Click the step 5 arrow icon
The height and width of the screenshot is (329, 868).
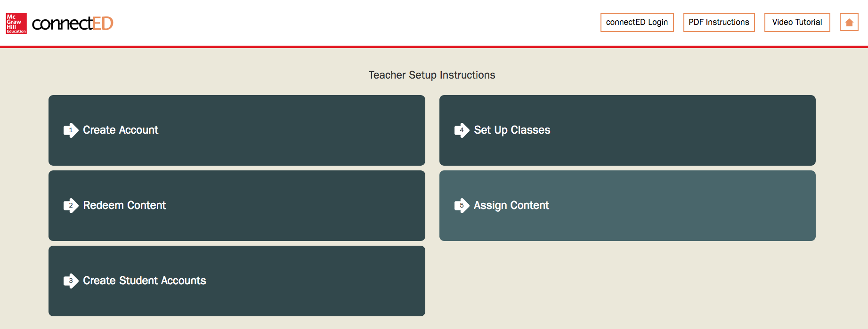(462, 206)
